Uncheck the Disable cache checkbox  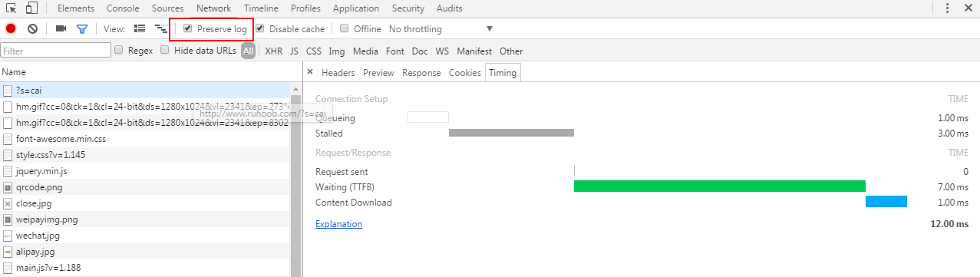(260, 28)
